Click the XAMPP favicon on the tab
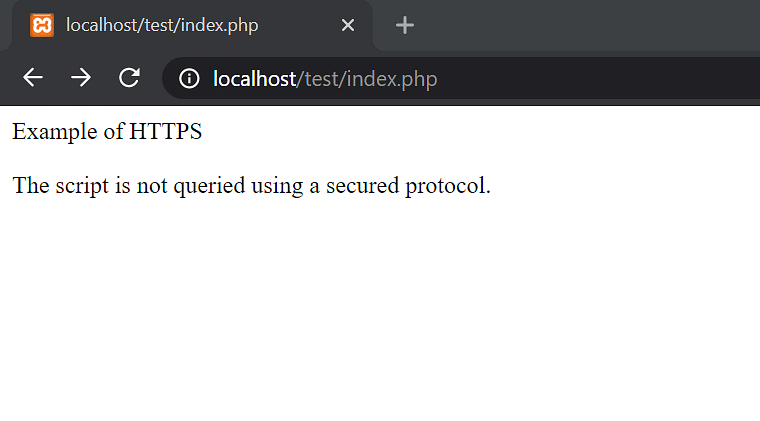The image size is (760, 421). [x=42, y=25]
